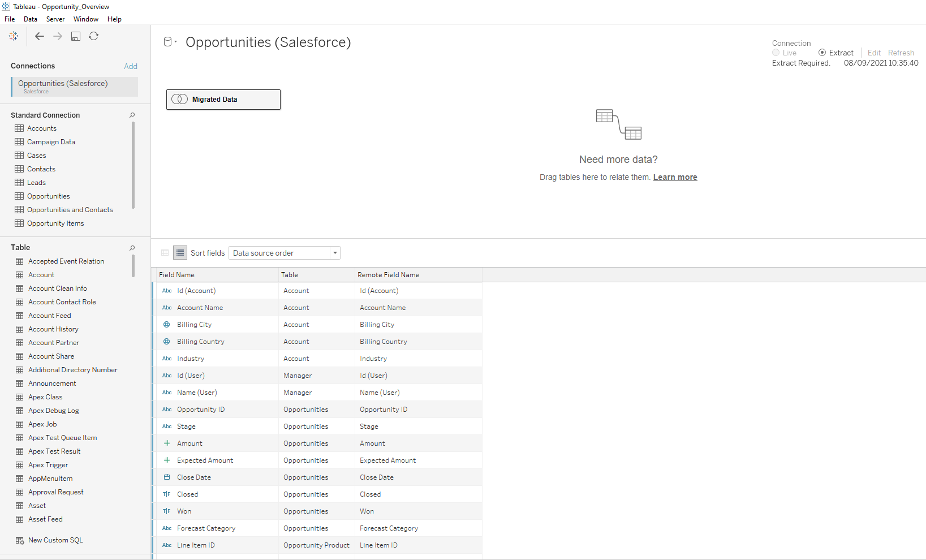Click the globe data type icon for Billing City
The image size is (926, 560).
click(167, 325)
